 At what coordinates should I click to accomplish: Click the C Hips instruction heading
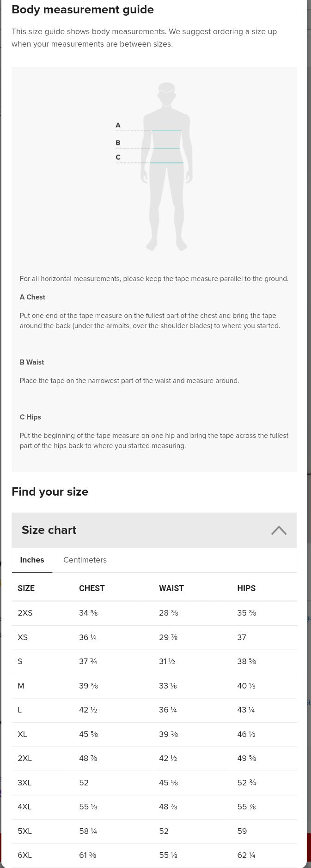[30, 417]
